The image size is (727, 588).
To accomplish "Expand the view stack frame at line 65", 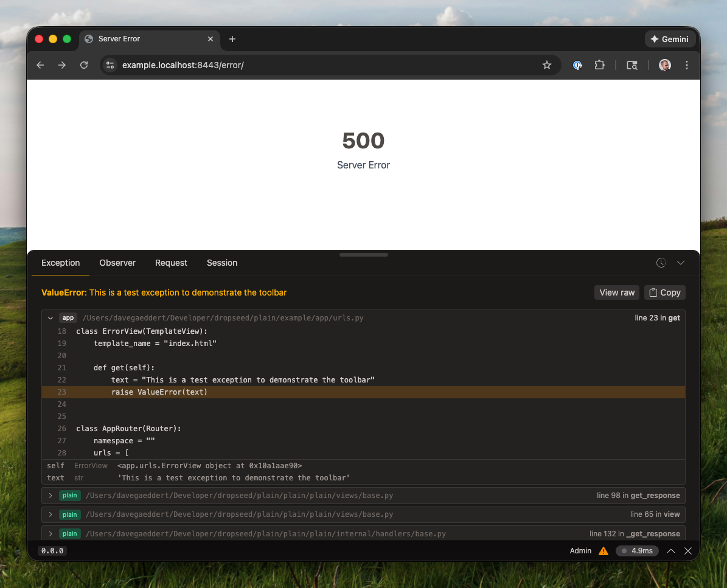I will click(50, 514).
